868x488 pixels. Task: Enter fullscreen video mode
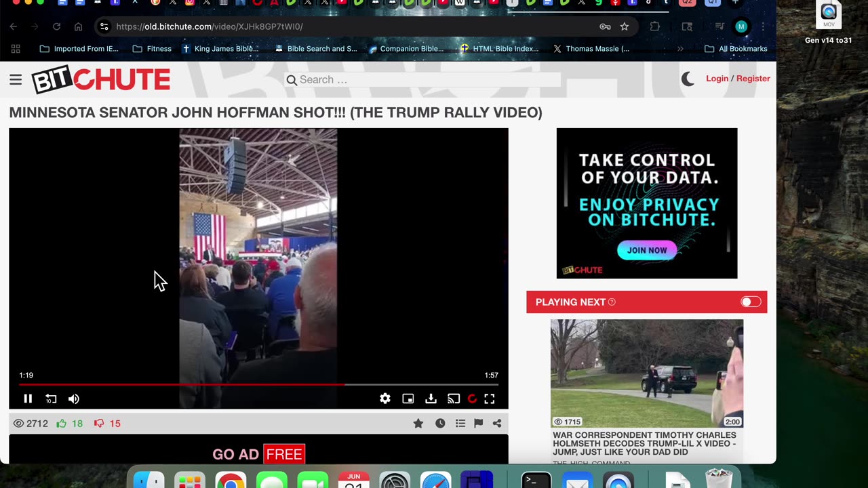pyautogui.click(x=490, y=399)
